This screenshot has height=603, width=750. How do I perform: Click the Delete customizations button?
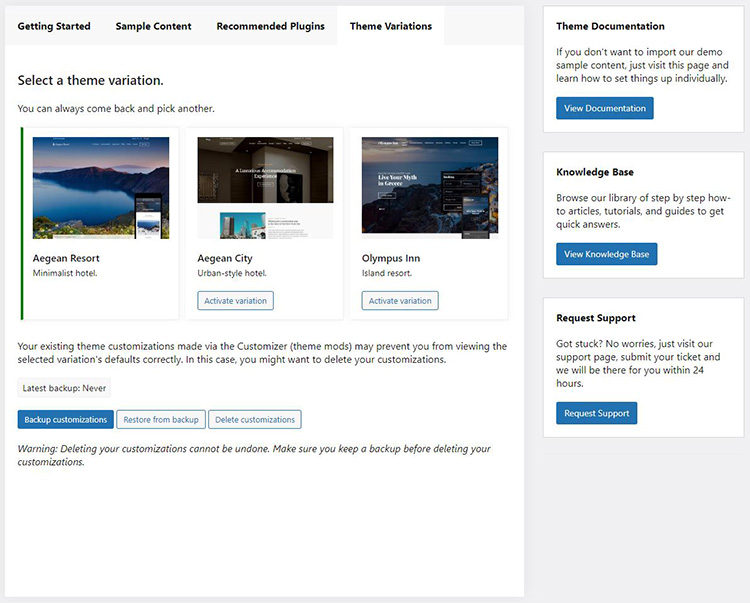[x=255, y=419]
